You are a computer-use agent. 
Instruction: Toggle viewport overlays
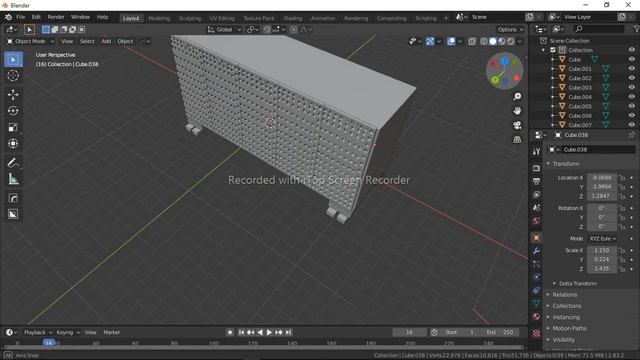tap(451, 41)
